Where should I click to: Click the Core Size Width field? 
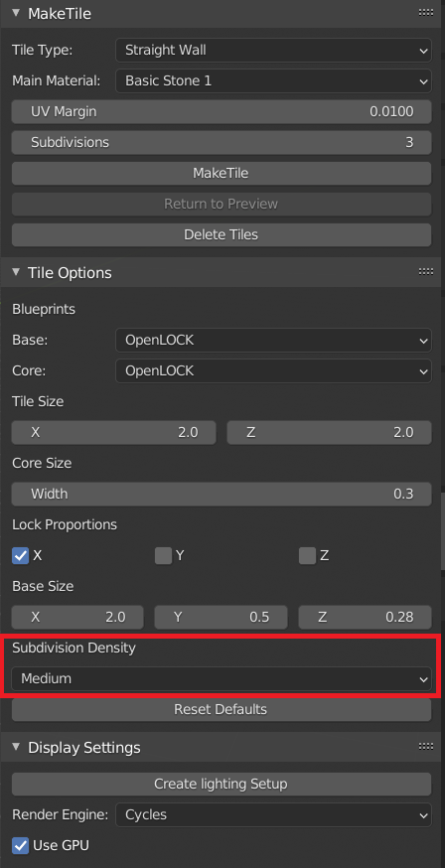click(x=222, y=494)
